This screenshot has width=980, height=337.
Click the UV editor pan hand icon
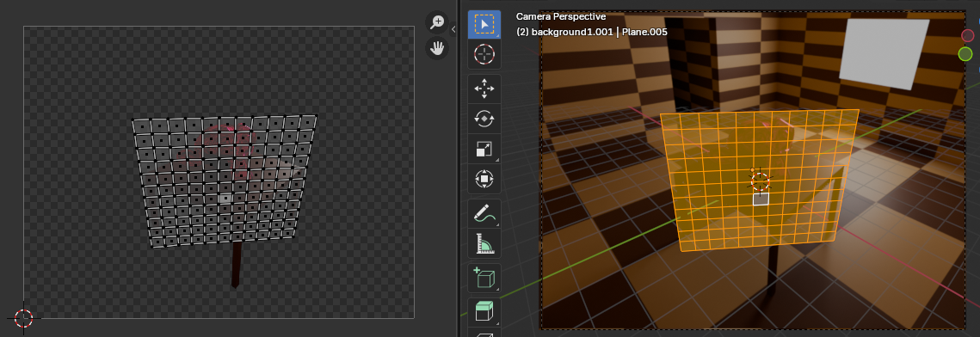(437, 48)
